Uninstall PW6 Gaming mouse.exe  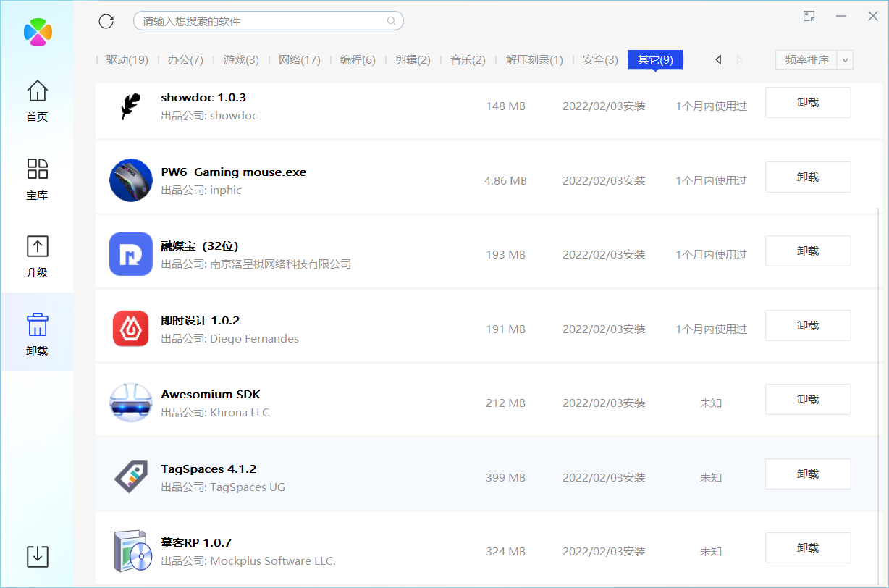point(808,177)
